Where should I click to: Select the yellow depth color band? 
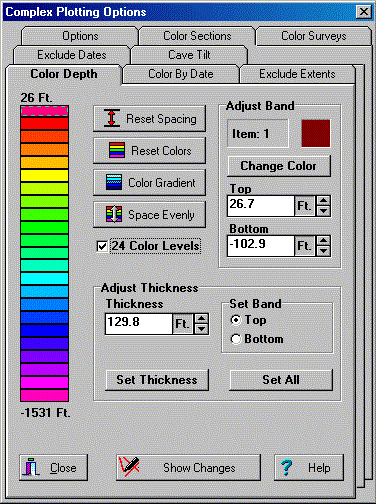click(x=44, y=175)
